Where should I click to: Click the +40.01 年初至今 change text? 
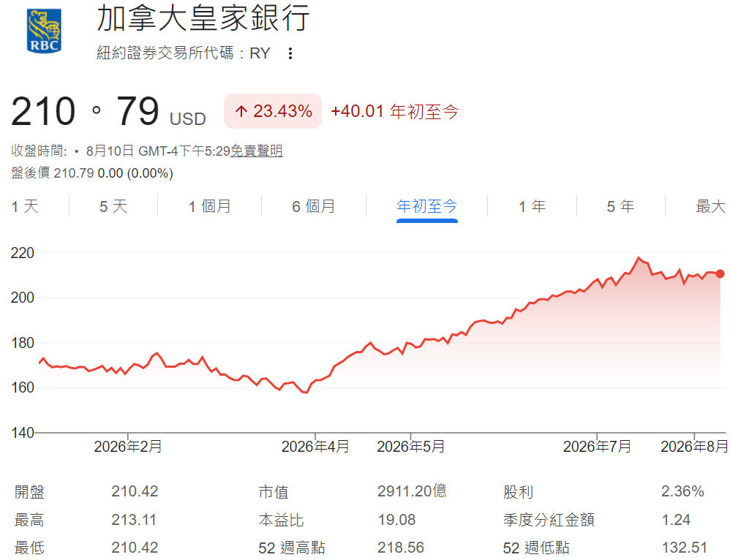[x=395, y=112]
